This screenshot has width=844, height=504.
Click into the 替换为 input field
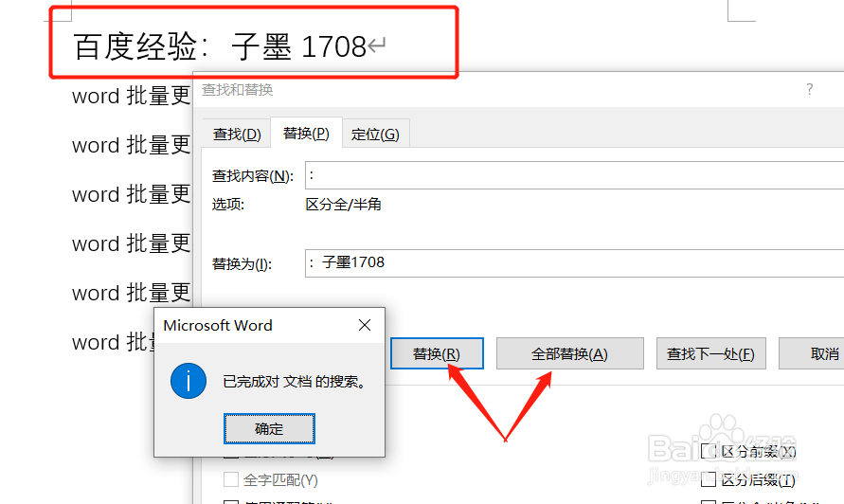click(574, 263)
